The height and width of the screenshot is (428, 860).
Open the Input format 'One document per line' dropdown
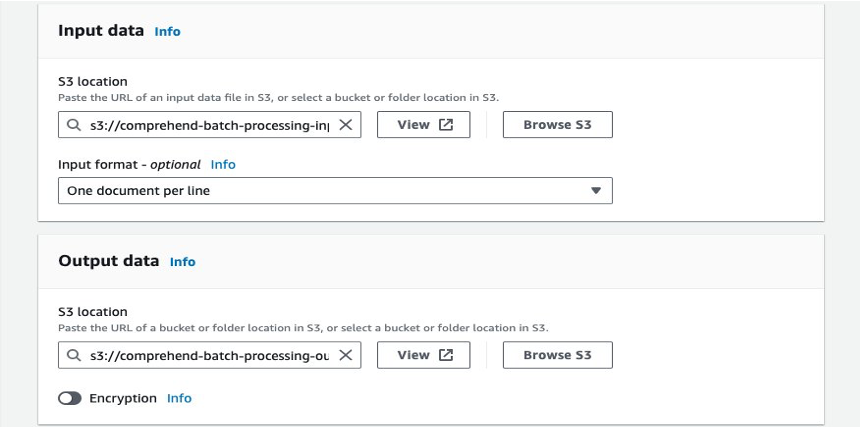[x=335, y=190]
